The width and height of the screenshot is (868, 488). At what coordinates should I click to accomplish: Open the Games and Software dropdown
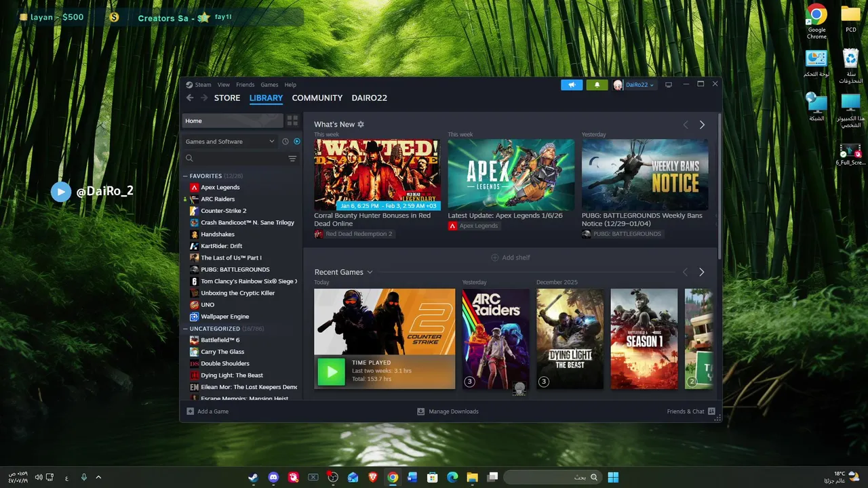pyautogui.click(x=231, y=142)
